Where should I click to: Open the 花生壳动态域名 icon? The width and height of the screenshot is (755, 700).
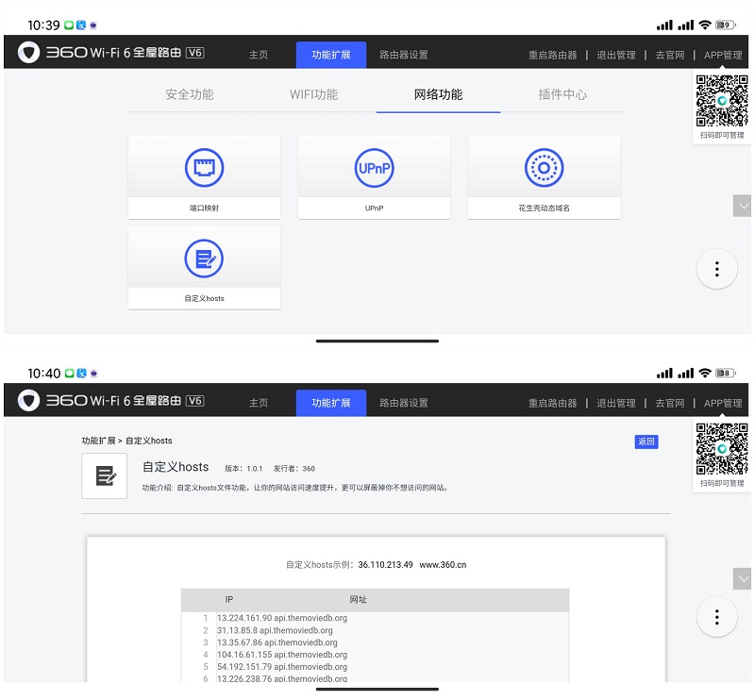click(544, 168)
